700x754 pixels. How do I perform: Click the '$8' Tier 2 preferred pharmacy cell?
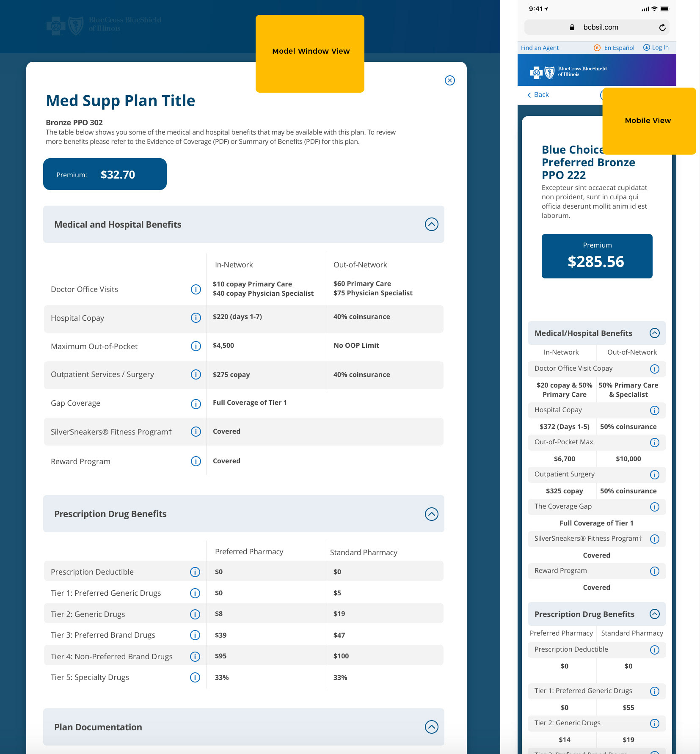pyautogui.click(x=219, y=614)
